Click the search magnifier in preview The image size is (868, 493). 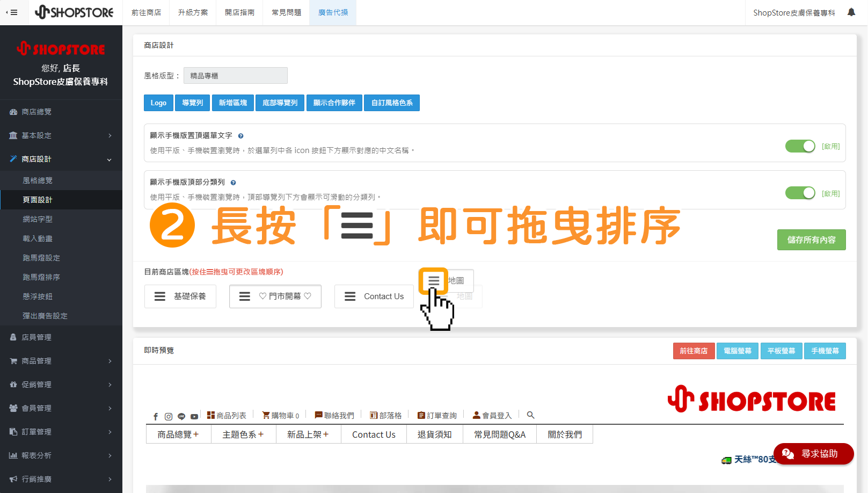530,415
